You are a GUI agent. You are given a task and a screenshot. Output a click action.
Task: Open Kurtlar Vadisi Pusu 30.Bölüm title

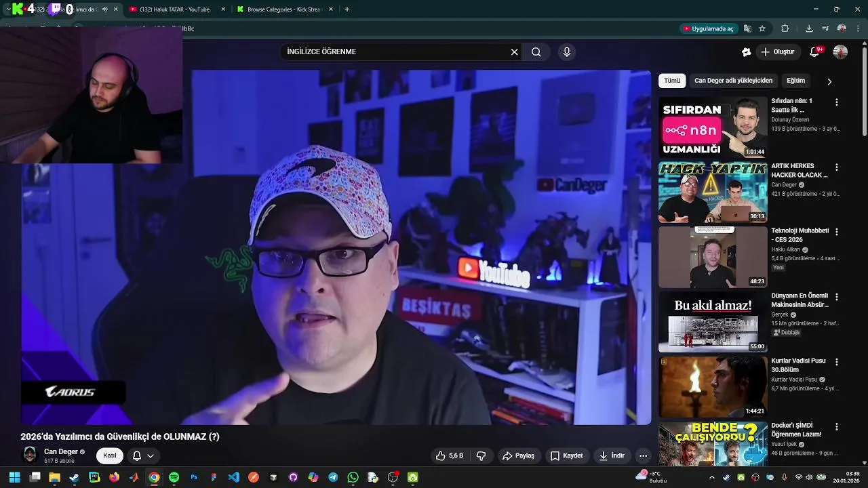coord(798,365)
